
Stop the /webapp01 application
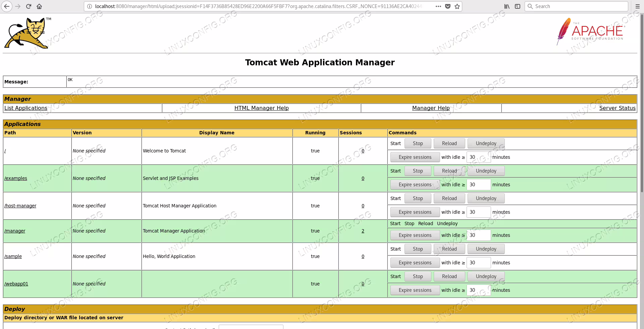point(418,276)
